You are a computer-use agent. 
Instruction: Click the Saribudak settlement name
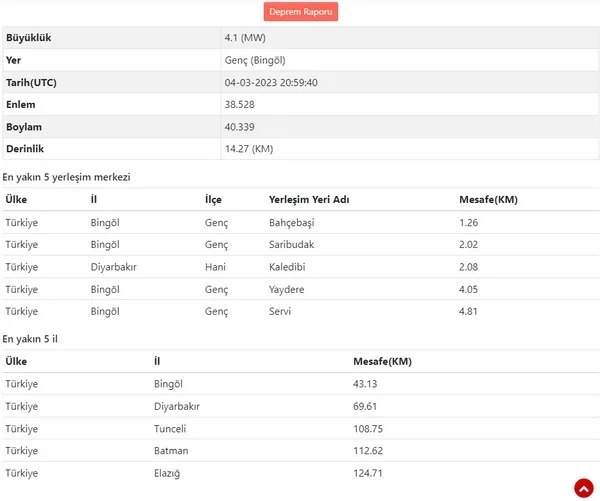[x=292, y=244]
